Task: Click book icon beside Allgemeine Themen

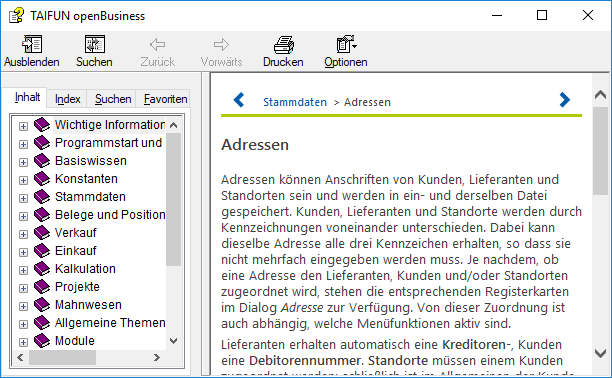Action: click(42, 323)
